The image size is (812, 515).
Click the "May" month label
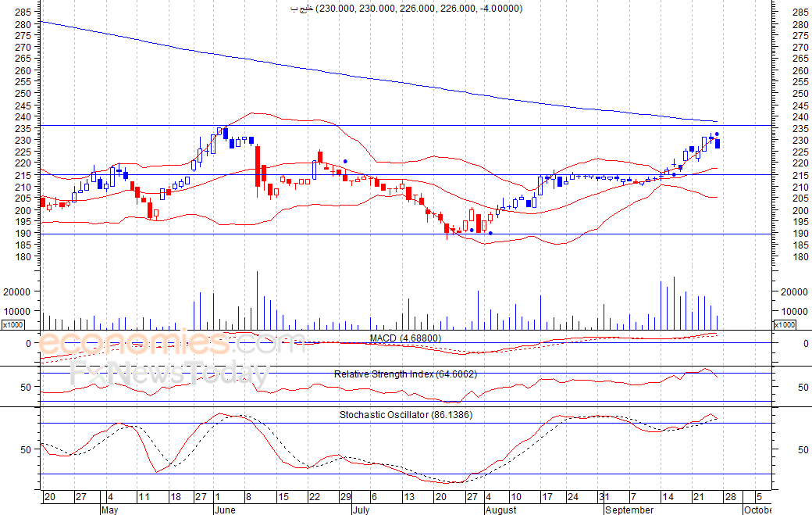point(110,510)
